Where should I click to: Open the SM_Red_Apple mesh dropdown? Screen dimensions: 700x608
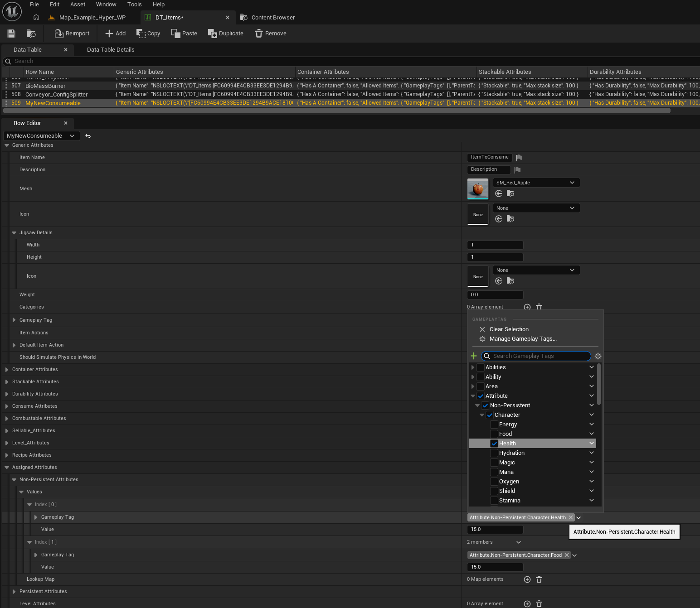[x=536, y=183]
